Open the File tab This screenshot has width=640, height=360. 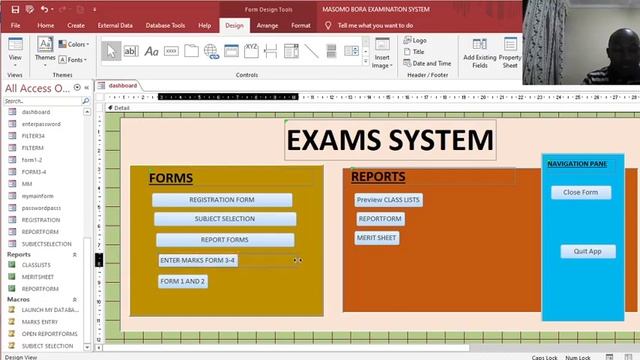(16, 25)
